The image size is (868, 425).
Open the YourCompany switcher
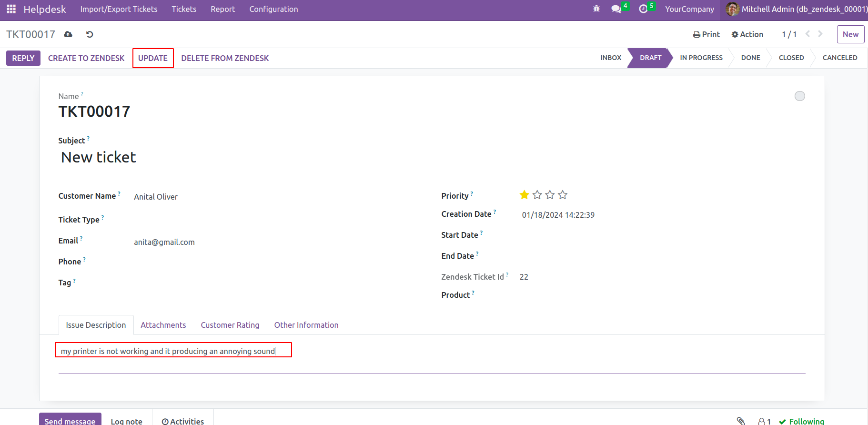pyautogui.click(x=690, y=9)
